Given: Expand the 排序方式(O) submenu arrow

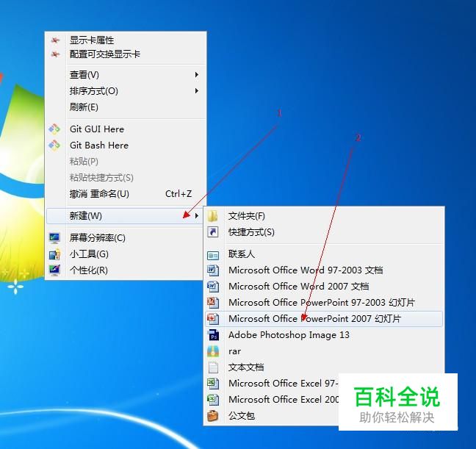Looking at the screenshot, I should click(x=197, y=90).
